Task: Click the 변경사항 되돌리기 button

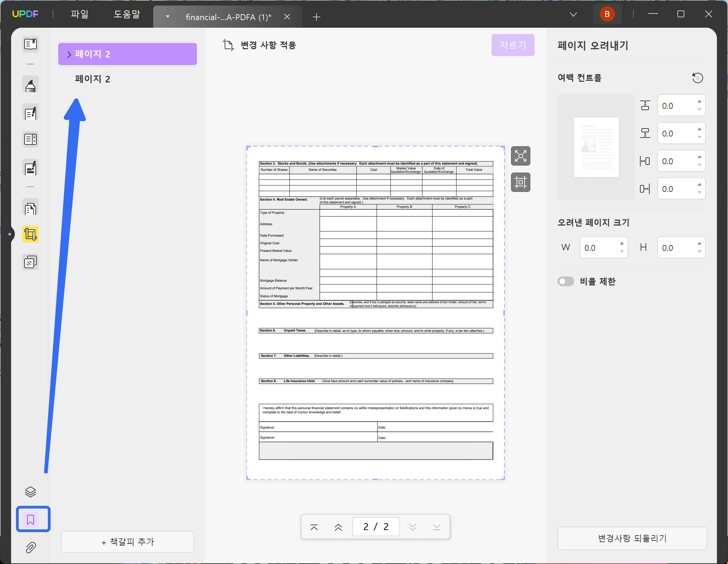Action: pos(632,538)
